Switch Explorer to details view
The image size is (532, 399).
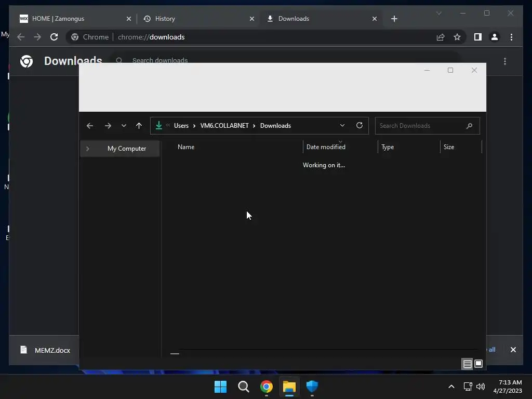(467, 364)
